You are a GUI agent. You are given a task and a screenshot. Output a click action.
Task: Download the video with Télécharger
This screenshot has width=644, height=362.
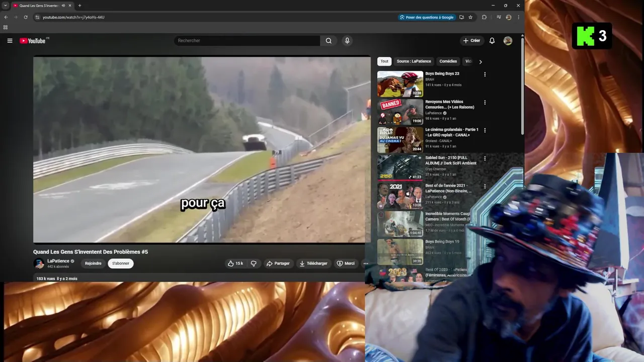pyautogui.click(x=313, y=263)
